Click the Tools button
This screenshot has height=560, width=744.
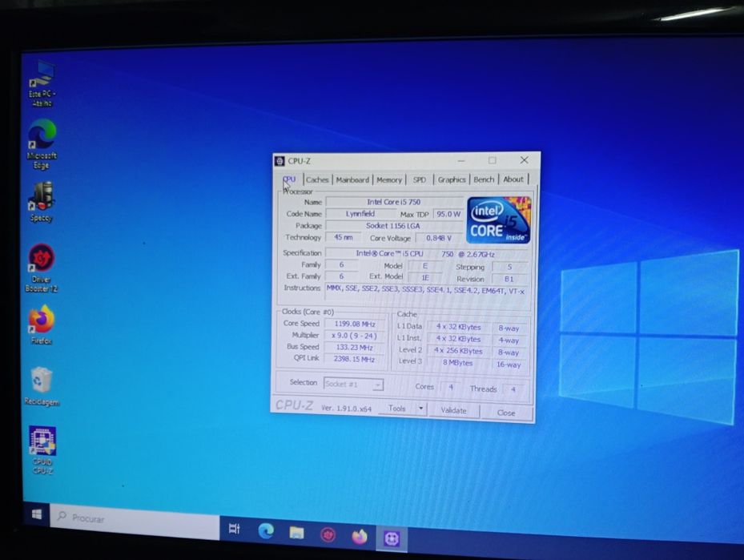click(x=396, y=409)
